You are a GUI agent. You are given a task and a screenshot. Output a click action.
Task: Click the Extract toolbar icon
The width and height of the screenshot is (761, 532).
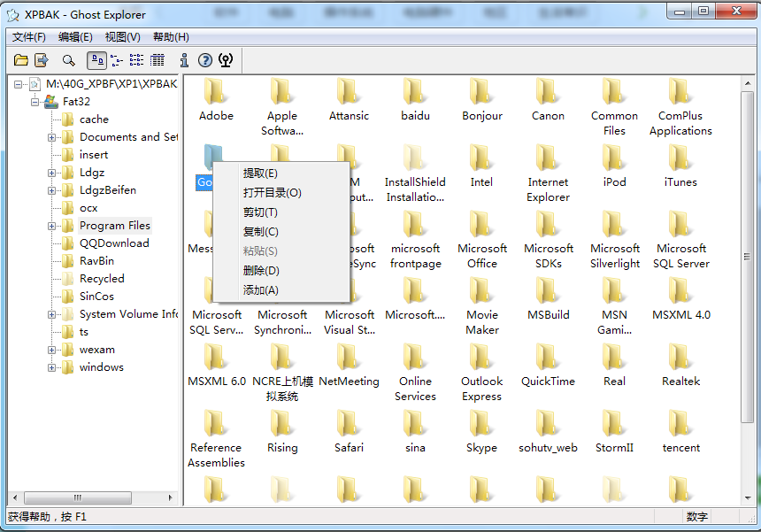(42, 60)
